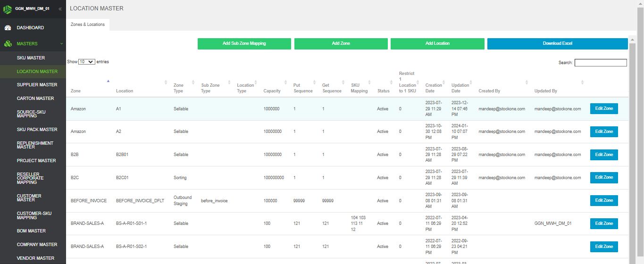644x264 pixels.
Task: Focus the Search input field
Action: pos(600,63)
